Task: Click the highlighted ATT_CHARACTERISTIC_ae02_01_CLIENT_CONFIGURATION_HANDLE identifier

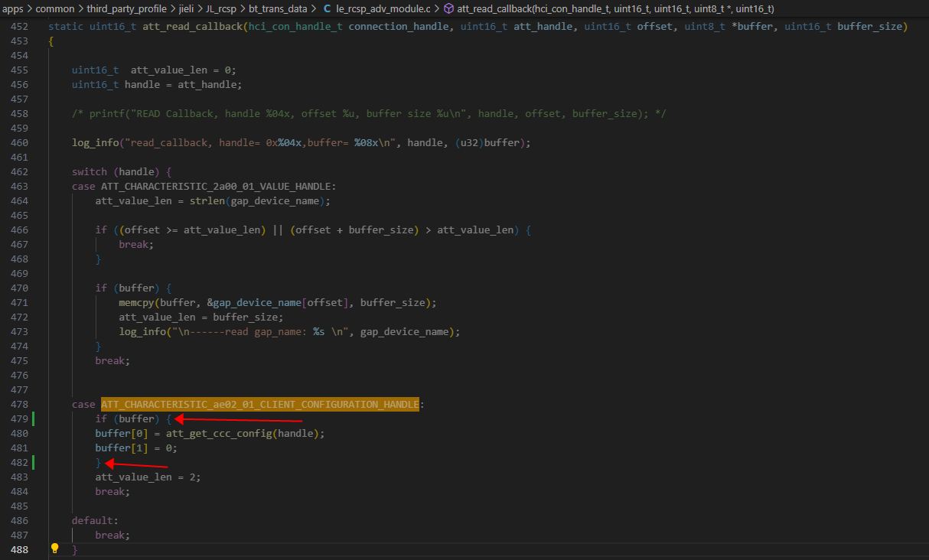Action: tap(260, 404)
